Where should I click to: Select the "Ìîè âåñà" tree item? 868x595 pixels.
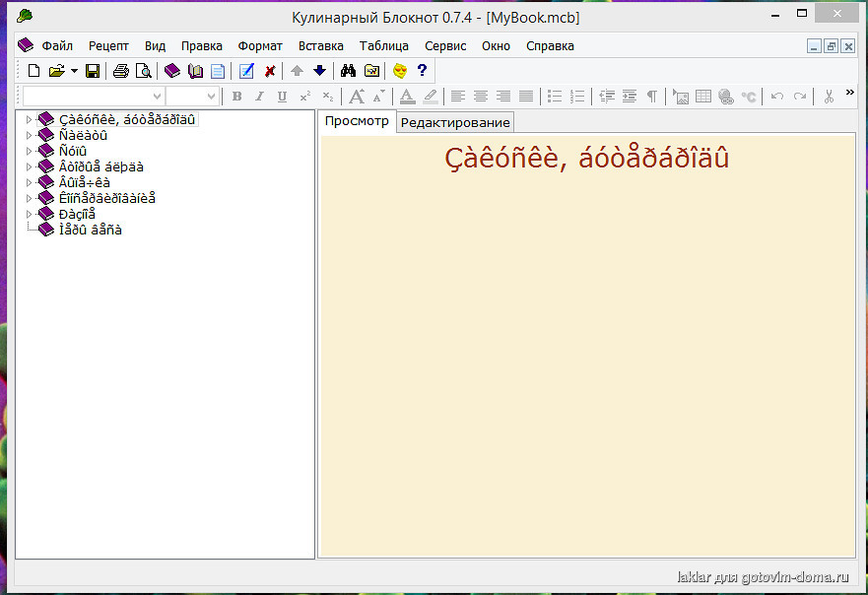tap(91, 230)
